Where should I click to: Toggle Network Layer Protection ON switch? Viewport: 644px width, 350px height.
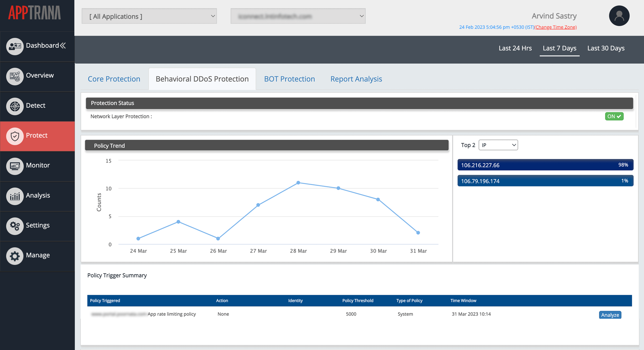614,116
